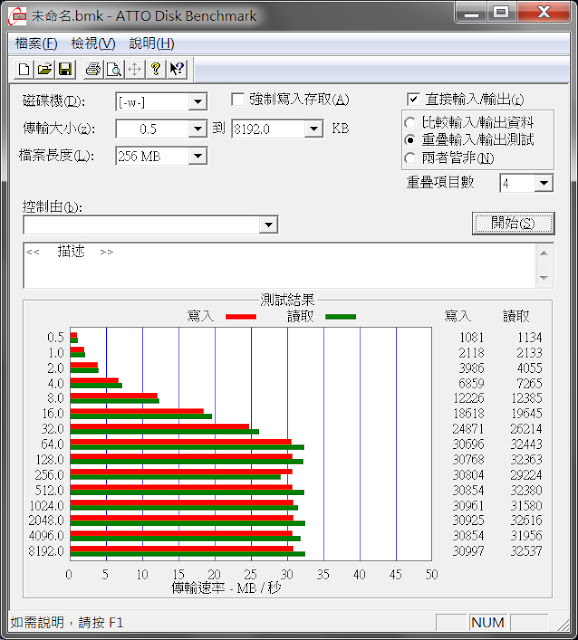Viewport: 578px width, 640px height.
Task: Click the 1024.0 row label in chart
Action: [x=47, y=506]
